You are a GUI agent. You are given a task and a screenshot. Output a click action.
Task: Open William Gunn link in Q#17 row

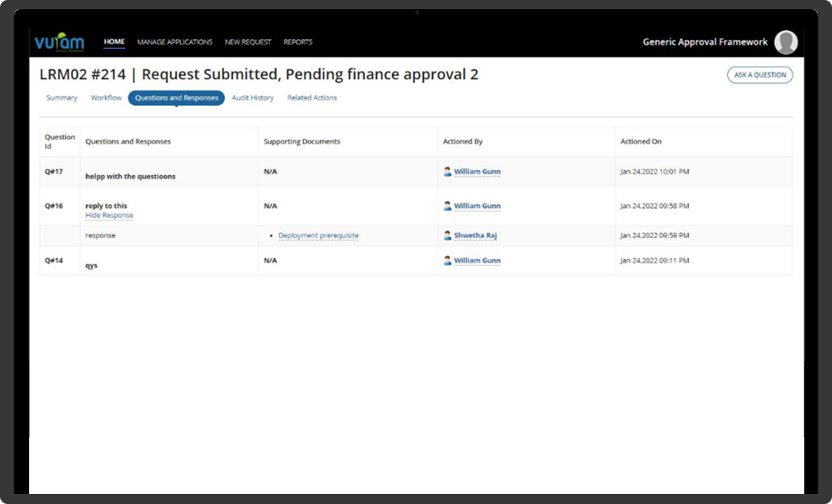[477, 172]
